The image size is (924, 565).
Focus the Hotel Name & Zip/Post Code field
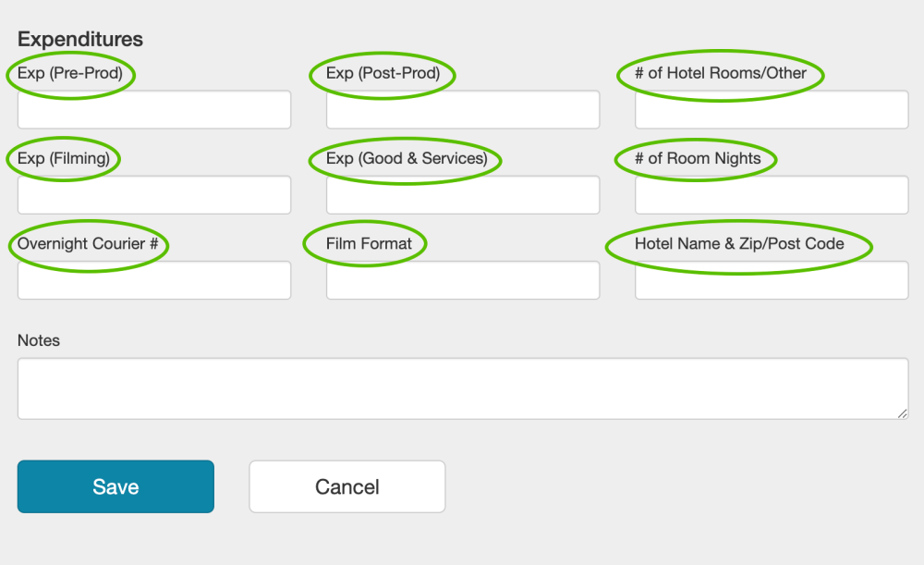772,280
